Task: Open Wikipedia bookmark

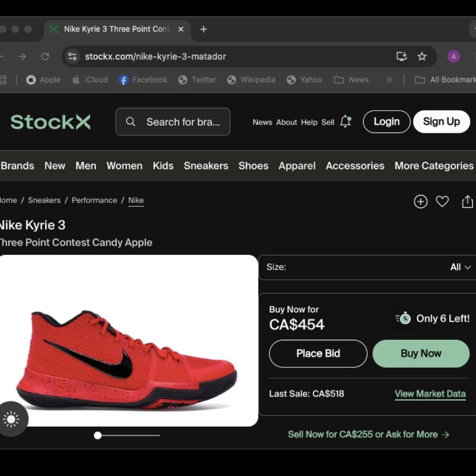Action: pos(251,80)
